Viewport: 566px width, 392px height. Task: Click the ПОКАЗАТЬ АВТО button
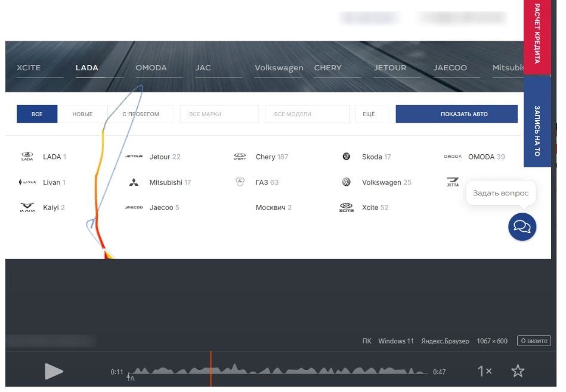tap(457, 114)
